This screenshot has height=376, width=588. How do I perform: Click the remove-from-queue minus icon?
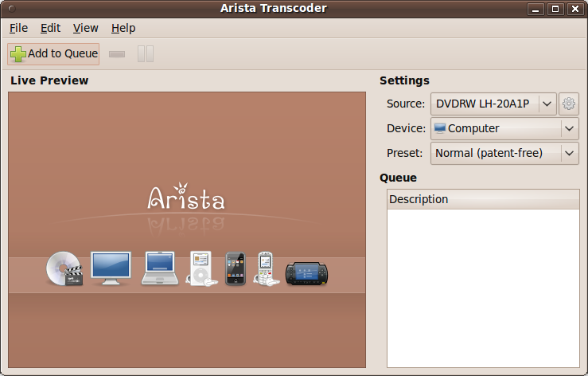(117, 54)
